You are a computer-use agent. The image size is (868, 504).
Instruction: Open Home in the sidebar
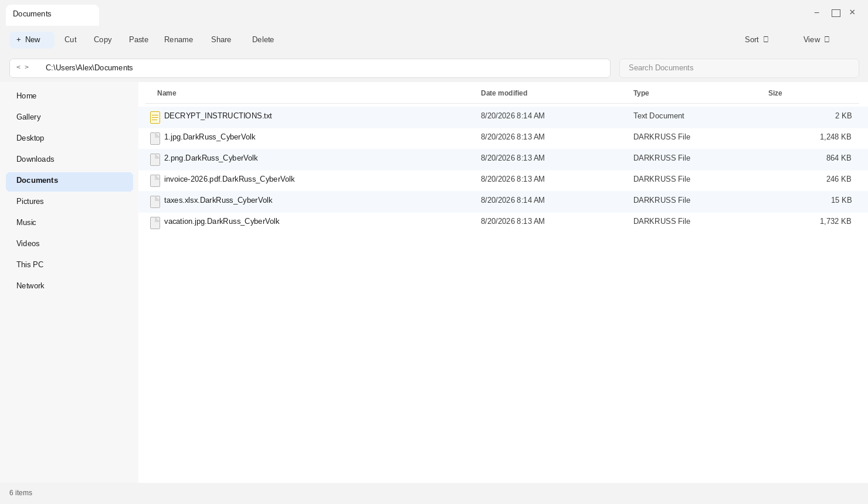pyautogui.click(x=69, y=96)
